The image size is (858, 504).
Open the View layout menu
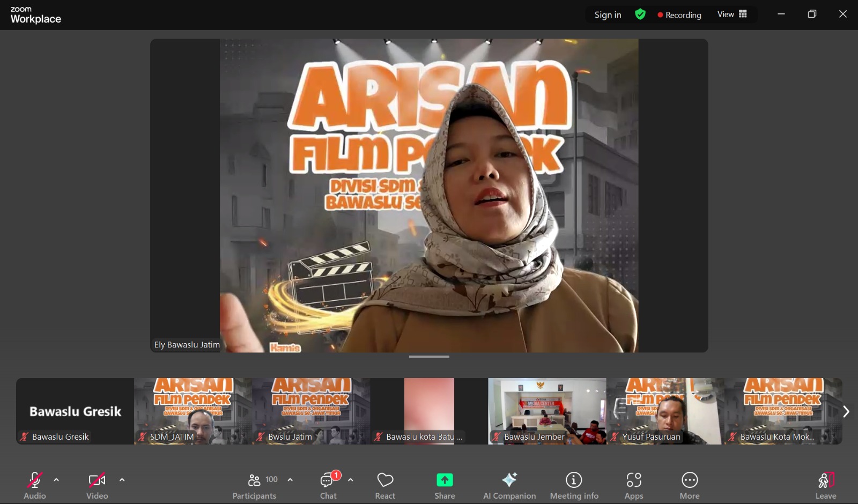732,14
